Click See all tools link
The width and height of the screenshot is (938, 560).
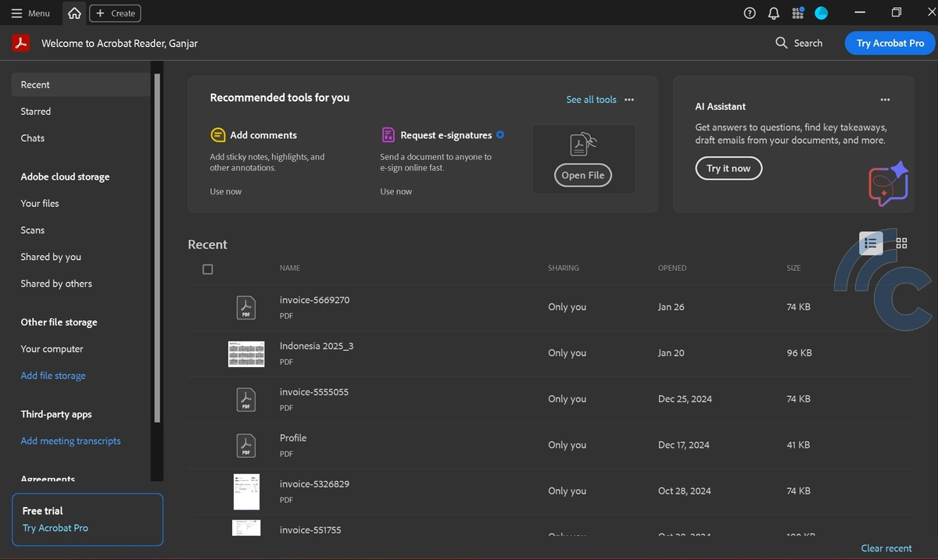click(592, 100)
